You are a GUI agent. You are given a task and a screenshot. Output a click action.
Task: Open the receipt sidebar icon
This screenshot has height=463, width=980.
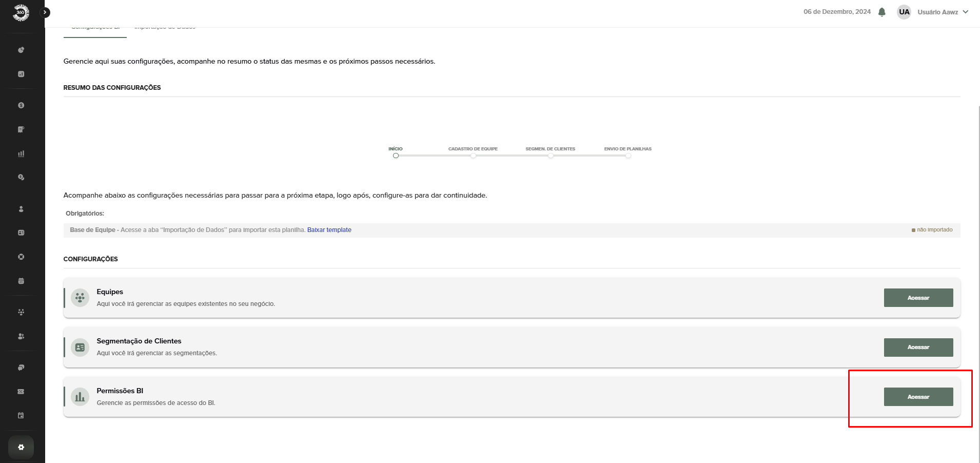coord(21,129)
